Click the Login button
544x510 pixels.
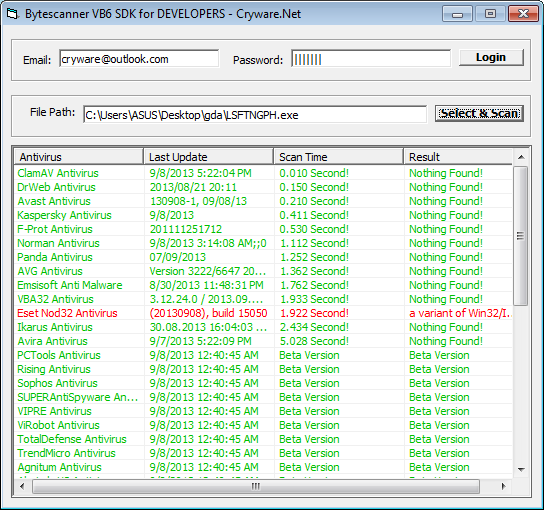pyautogui.click(x=491, y=57)
